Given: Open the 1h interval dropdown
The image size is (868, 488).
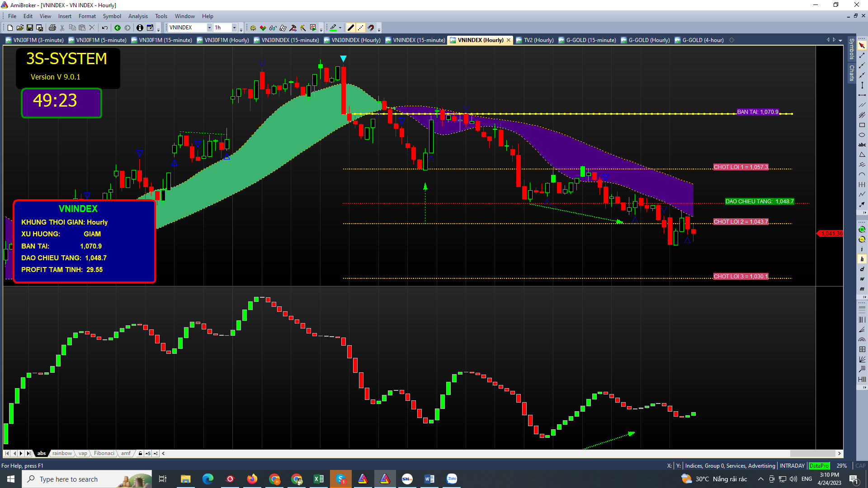Looking at the screenshot, I should point(234,28).
